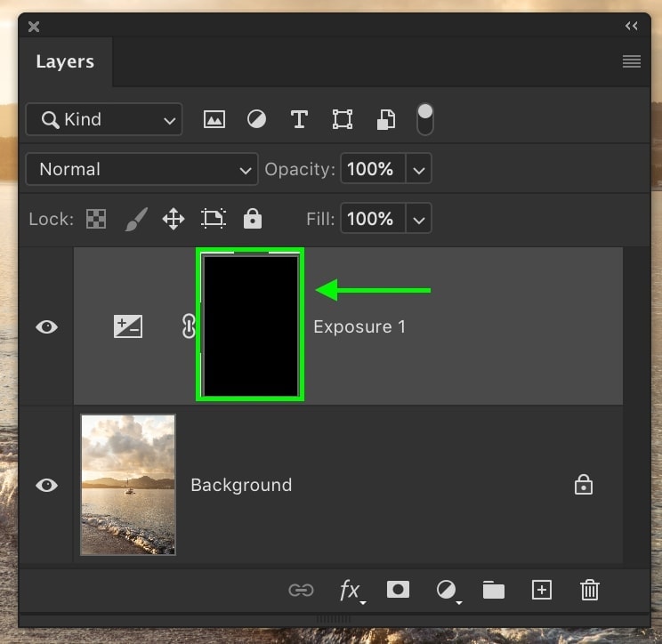Screen dimensions: 662x644
Task: Add a layer style fx
Action: tap(351, 591)
